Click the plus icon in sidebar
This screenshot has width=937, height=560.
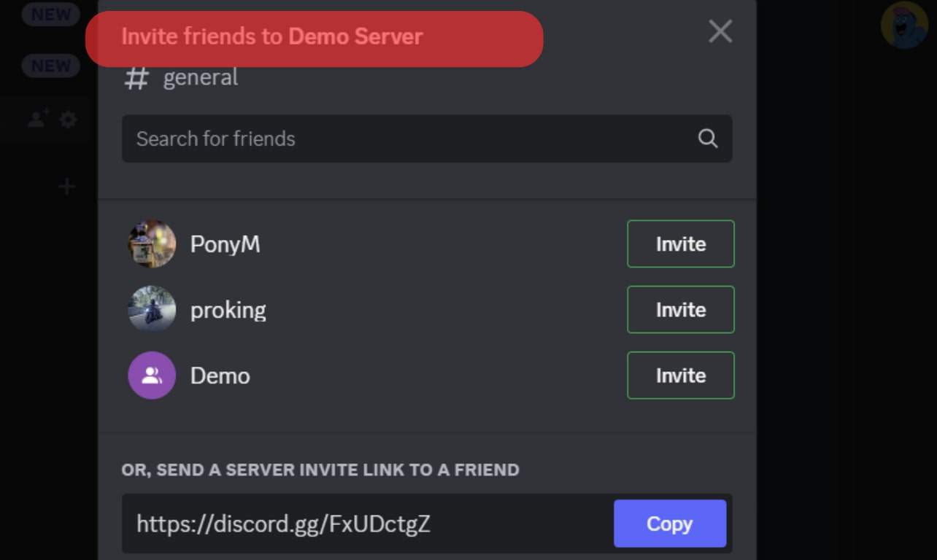pyautogui.click(x=67, y=187)
